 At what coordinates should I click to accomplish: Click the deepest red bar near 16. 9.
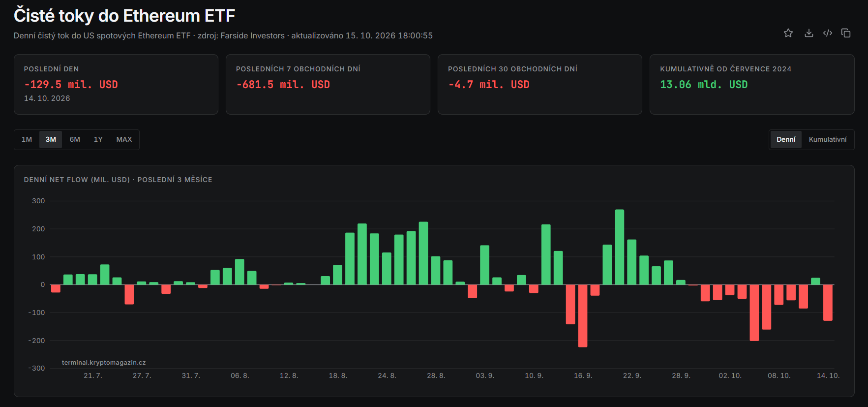583,316
